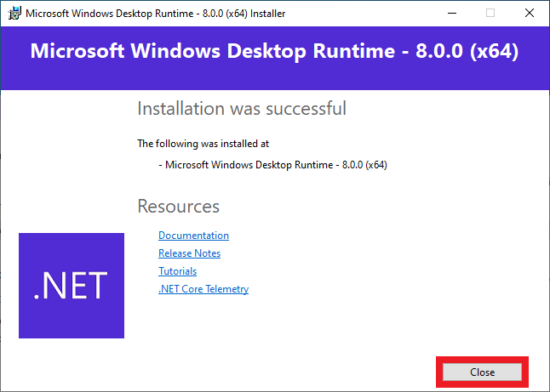
Task: Click the window title text in the title bar
Action: tap(155, 14)
